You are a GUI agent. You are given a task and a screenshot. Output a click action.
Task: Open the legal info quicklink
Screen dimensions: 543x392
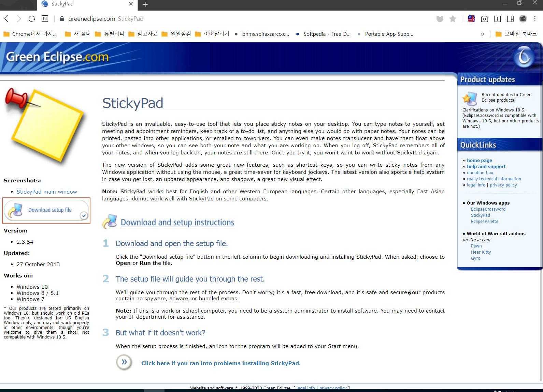[476, 185]
